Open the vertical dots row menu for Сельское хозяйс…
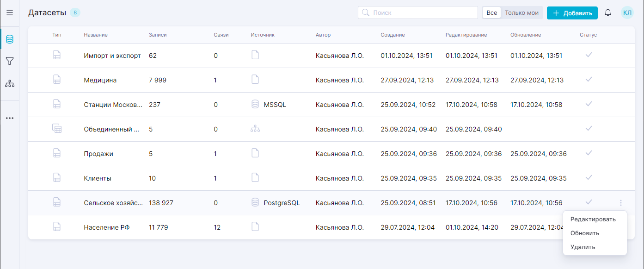 click(x=620, y=203)
